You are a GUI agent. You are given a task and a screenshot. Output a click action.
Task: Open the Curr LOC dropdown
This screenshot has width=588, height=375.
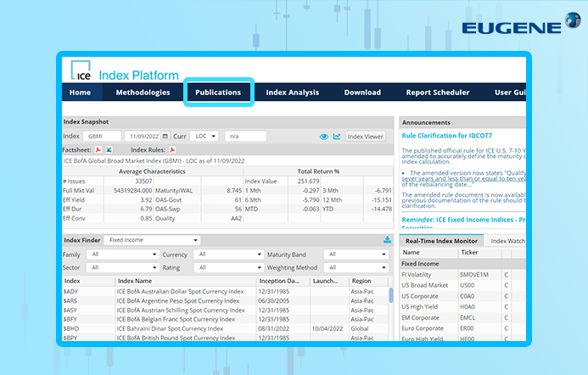pos(204,136)
